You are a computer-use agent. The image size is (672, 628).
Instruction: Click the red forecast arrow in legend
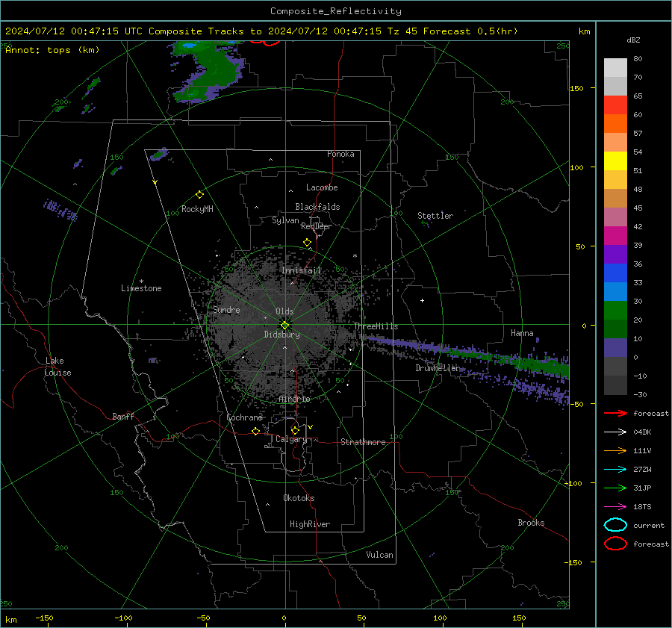click(615, 413)
